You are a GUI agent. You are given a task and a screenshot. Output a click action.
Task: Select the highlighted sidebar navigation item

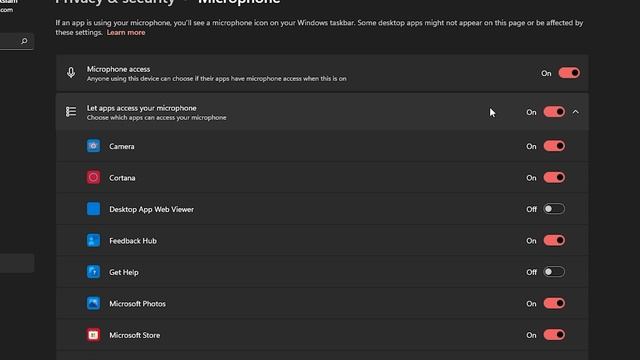point(17,263)
